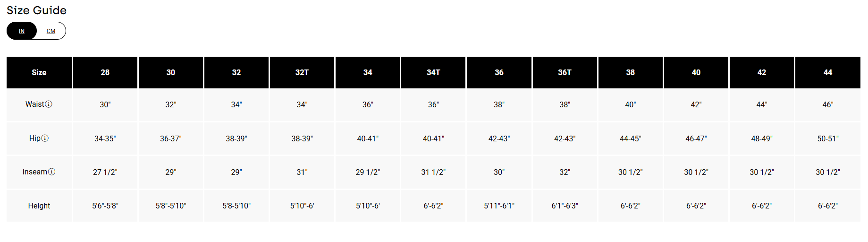Image resolution: width=868 pixels, height=242 pixels.
Task: Click the size 28 column header
Action: pyautogui.click(x=105, y=72)
